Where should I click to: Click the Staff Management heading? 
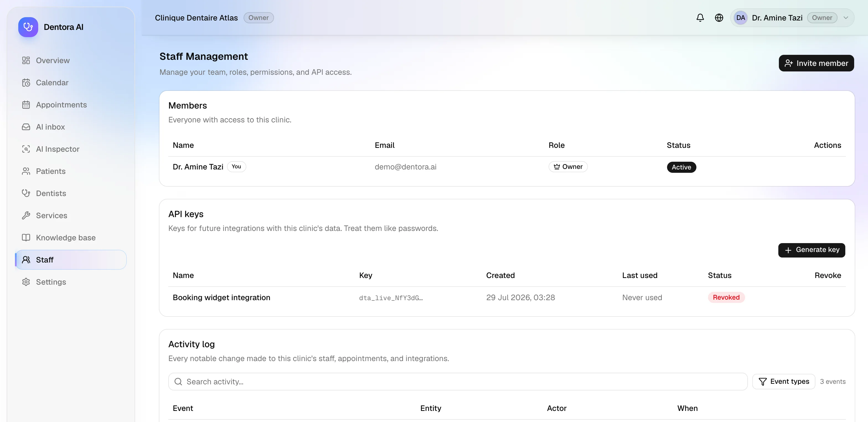coord(203,56)
